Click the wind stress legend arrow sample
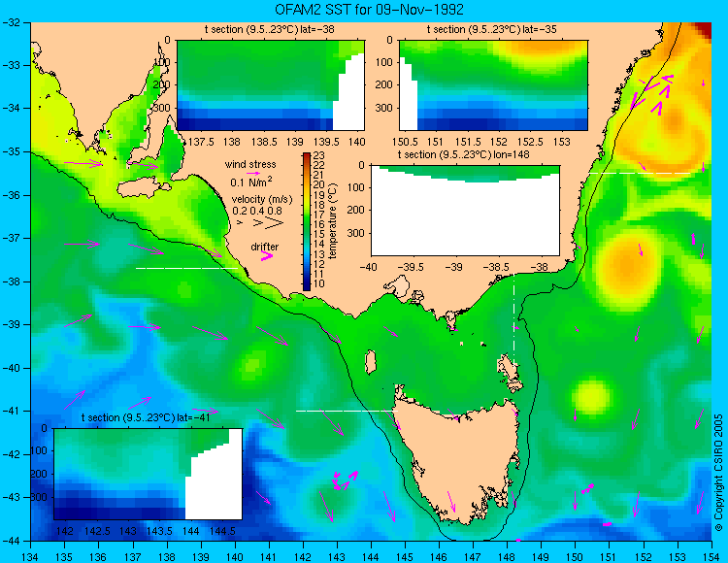 (253, 173)
